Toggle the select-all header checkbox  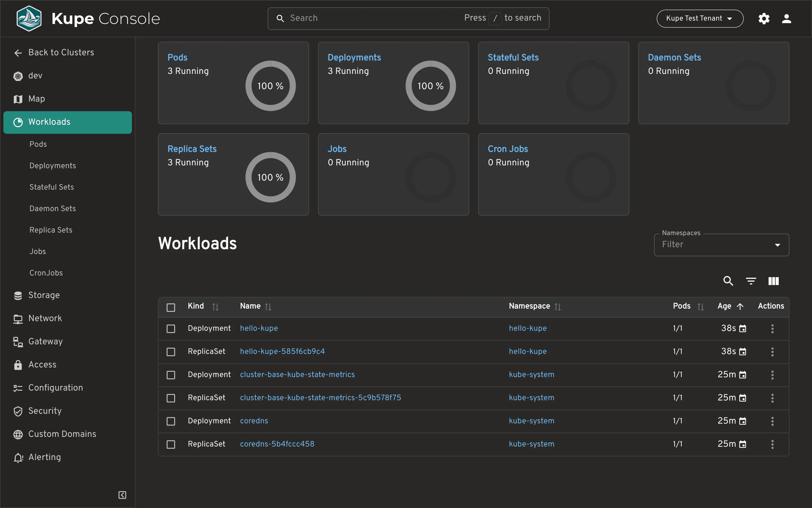171,307
